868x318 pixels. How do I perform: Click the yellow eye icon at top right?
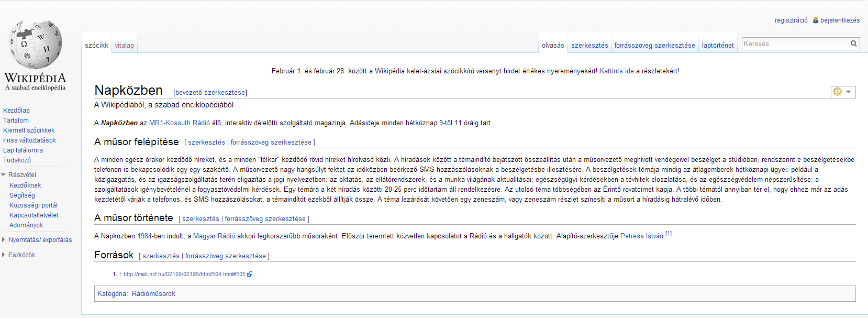click(838, 92)
